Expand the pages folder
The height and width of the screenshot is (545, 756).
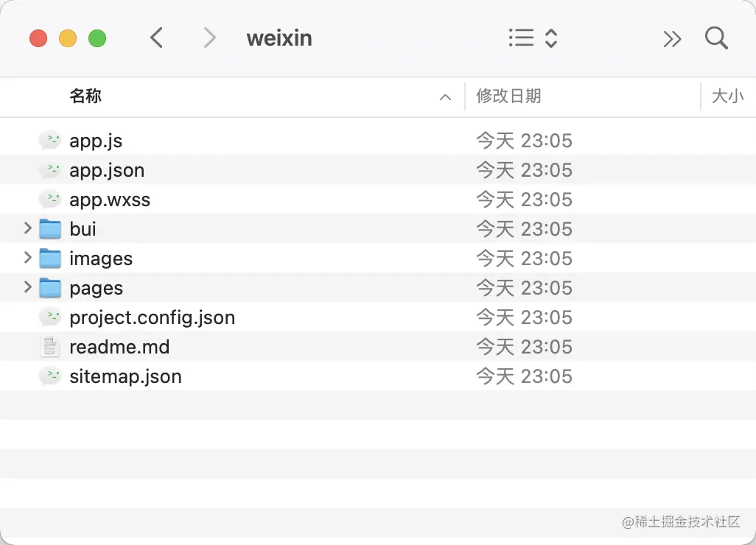[27, 287]
